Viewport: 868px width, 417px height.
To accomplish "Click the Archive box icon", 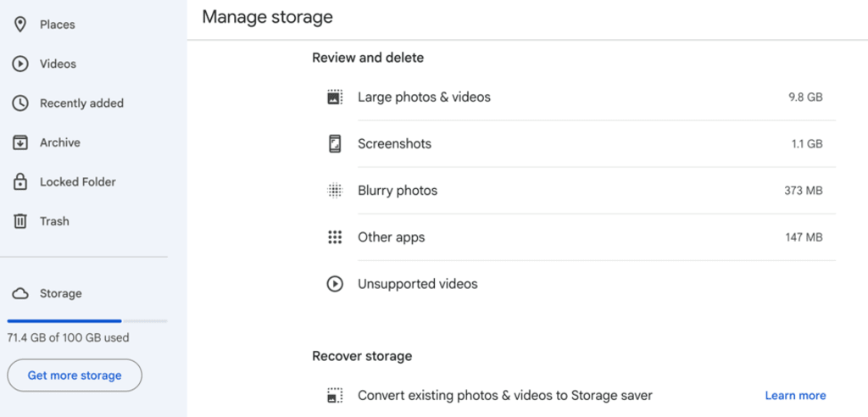I will 20,142.
